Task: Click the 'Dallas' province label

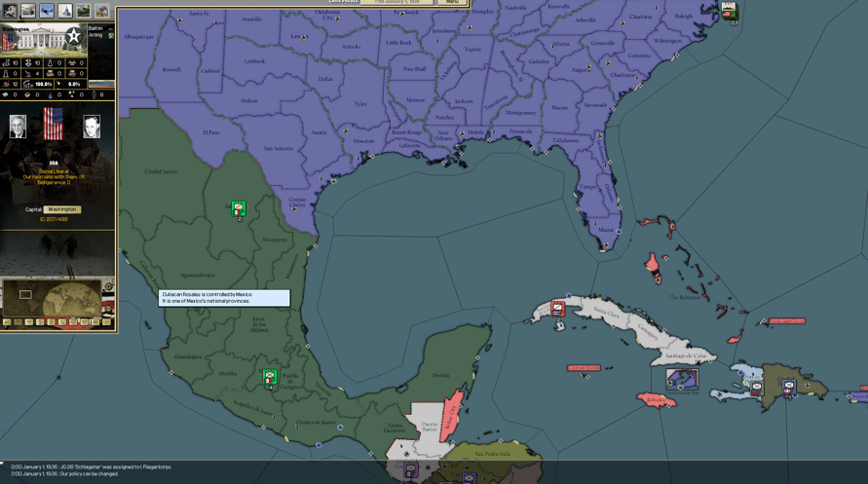Action: pyautogui.click(x=325, y=79)
